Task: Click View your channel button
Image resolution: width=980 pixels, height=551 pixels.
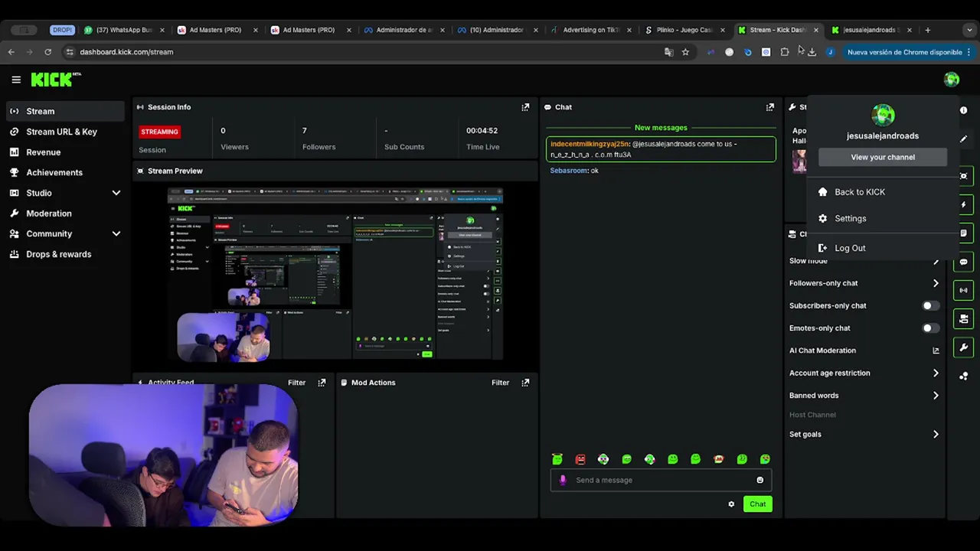Action: [x=883, y=157]
